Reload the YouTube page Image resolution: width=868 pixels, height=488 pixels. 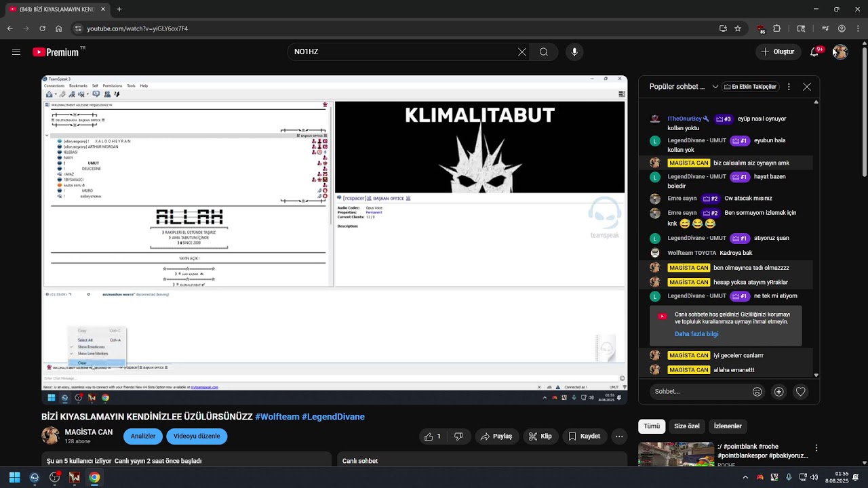tap(43, 28)
